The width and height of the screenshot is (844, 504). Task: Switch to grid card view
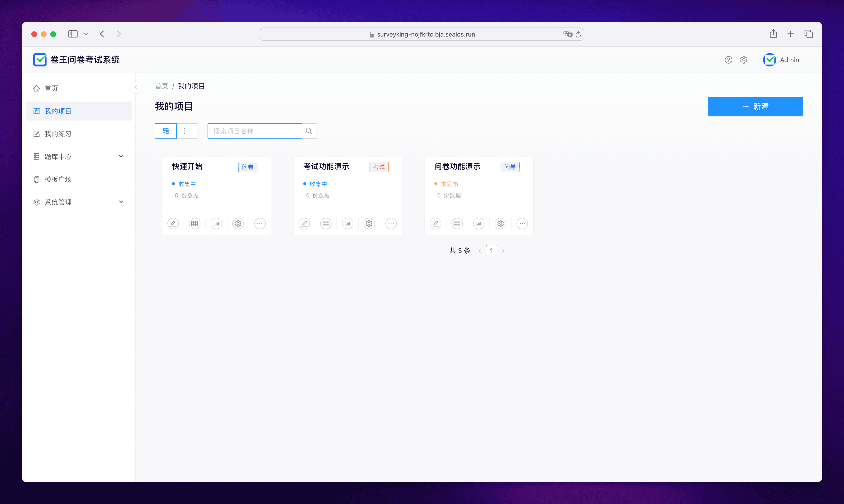tap(166, 131)
